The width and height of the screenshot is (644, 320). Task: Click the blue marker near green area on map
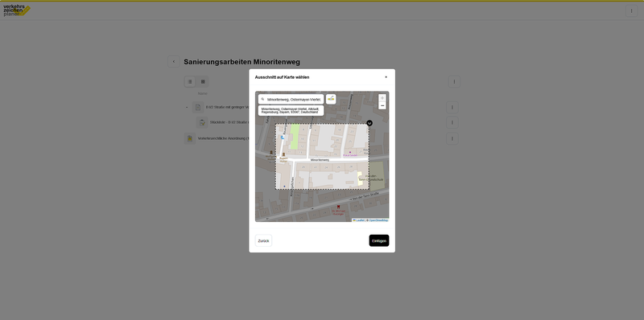pyautogui.click(x=283, y=137)
